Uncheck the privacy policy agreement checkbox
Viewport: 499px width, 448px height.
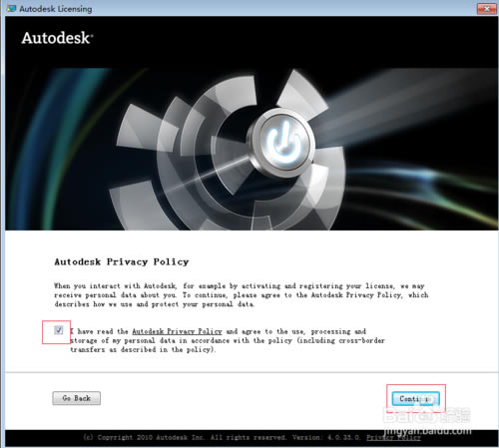(58, 330)
